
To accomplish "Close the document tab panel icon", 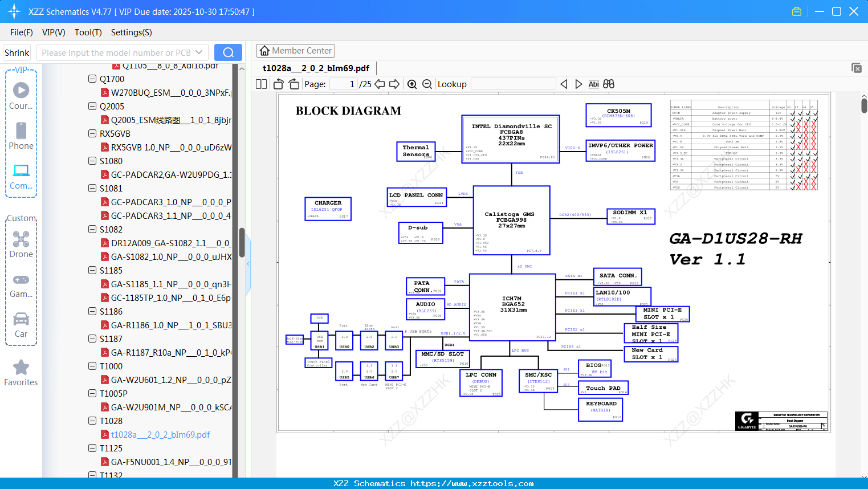I will click(x=857, y=68).
